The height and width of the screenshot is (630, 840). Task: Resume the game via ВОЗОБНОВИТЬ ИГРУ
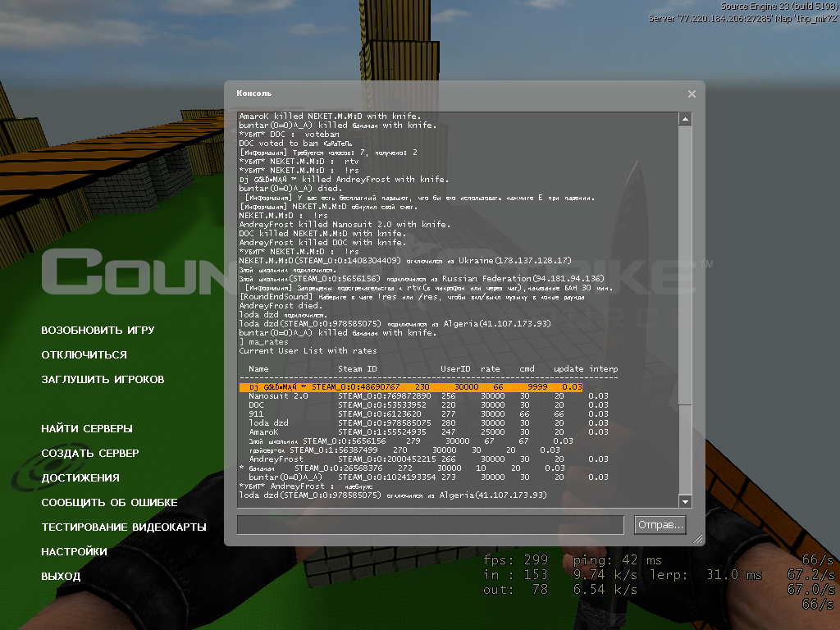tap(98, 330)
